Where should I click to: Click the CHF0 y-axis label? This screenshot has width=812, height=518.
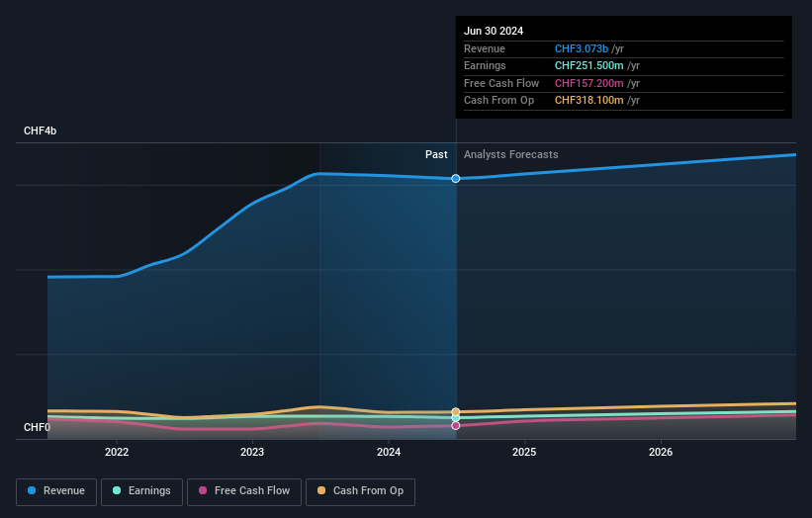(x=37, y=427)
